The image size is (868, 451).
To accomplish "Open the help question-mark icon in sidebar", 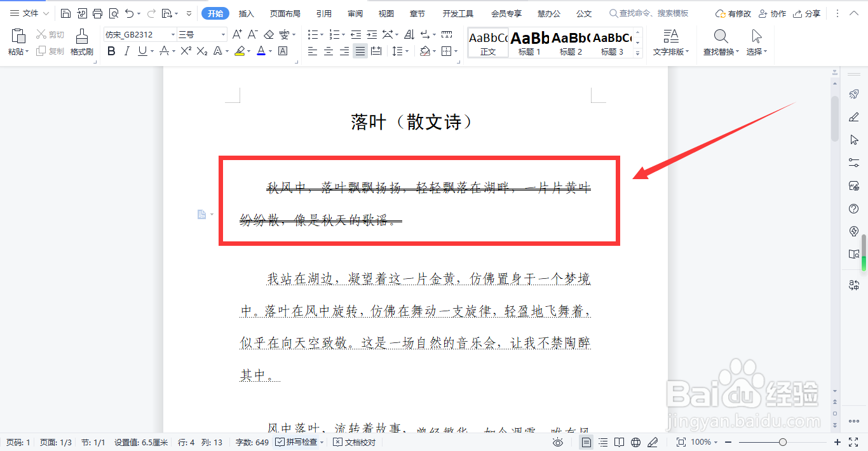I will 854,208.
